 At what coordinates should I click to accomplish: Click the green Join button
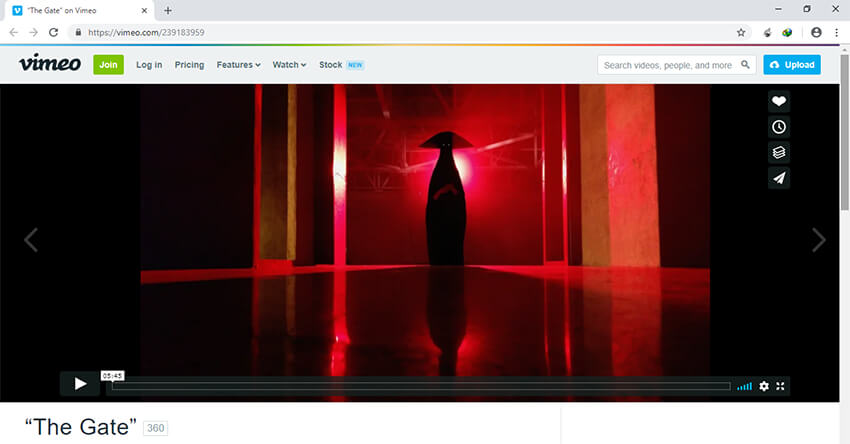point(108,65)
